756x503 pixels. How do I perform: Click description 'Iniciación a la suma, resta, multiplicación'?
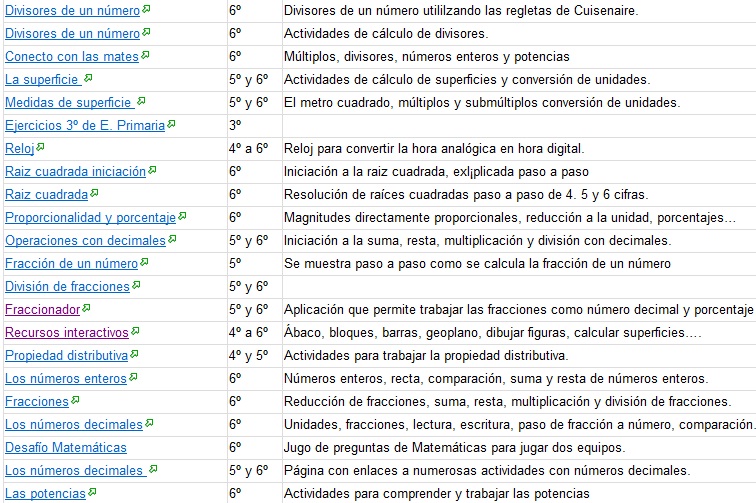(x=477, y=241)
